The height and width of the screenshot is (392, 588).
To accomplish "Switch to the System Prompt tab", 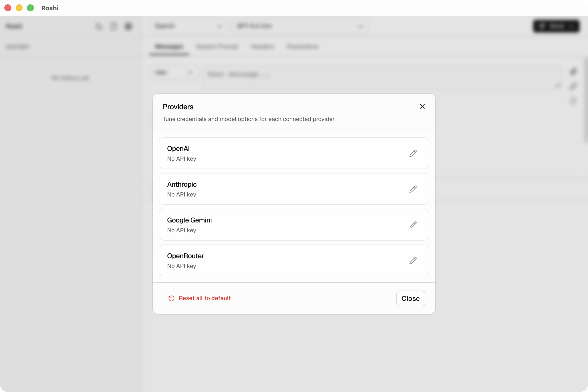I will pos(217,47).
